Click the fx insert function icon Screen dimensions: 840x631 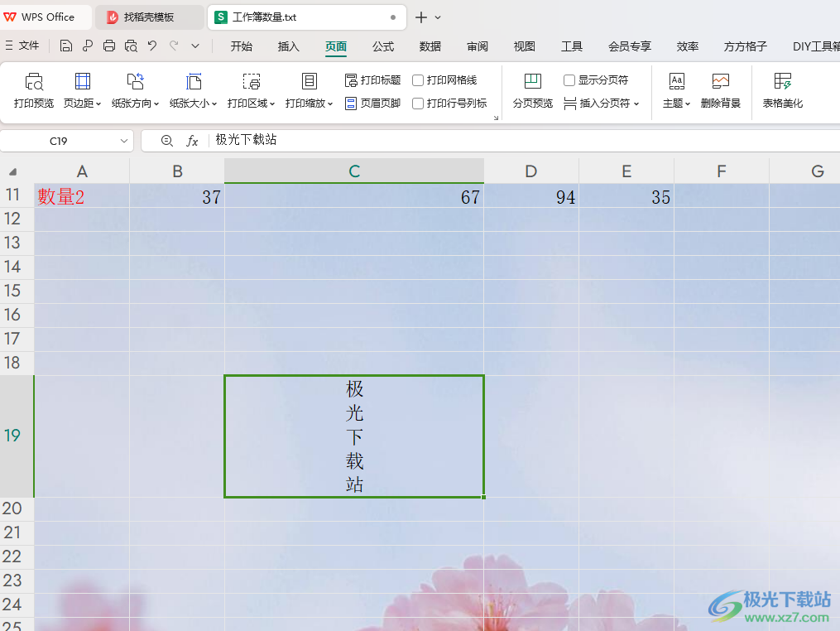[x=192, y=141]
